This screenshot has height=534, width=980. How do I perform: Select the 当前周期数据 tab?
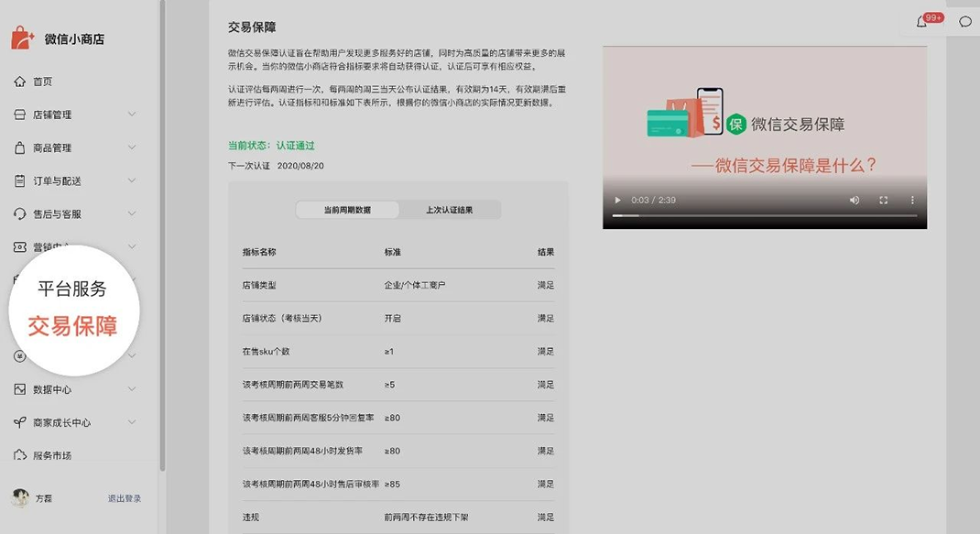pos(347,210)
